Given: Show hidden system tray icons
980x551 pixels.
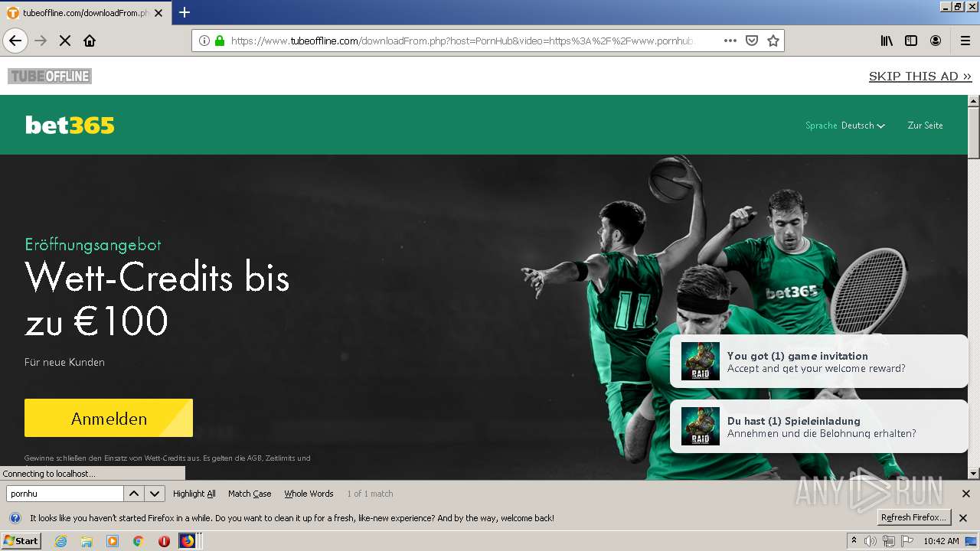Looking at the screenshot, I should pyautogui.click(x=854, y=540).
